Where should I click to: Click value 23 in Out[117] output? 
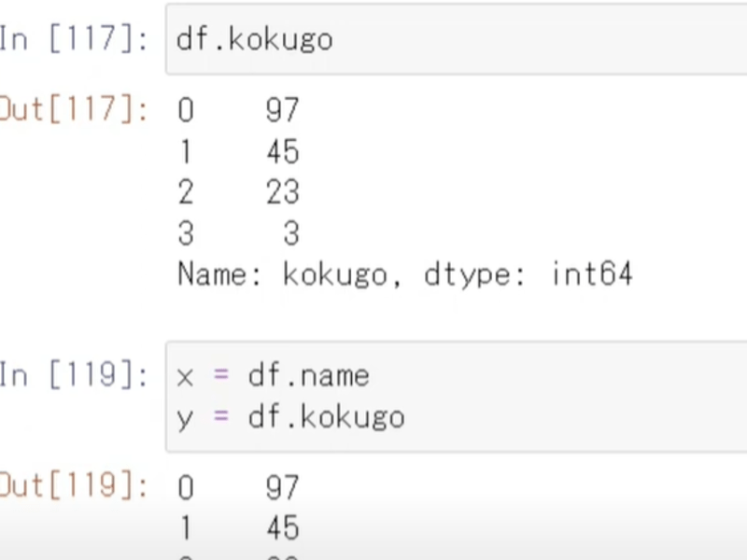[x=282, y=192]
